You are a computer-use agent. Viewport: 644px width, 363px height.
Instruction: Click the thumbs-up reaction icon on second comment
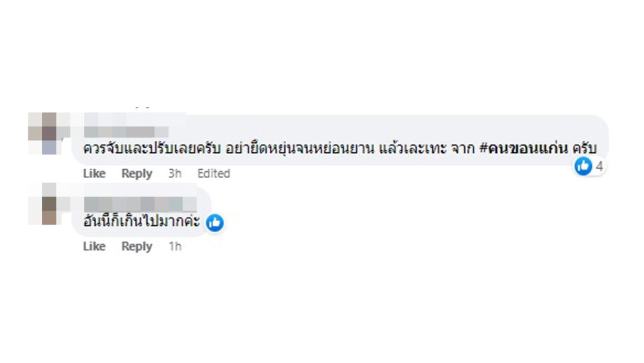click(214, 222)
